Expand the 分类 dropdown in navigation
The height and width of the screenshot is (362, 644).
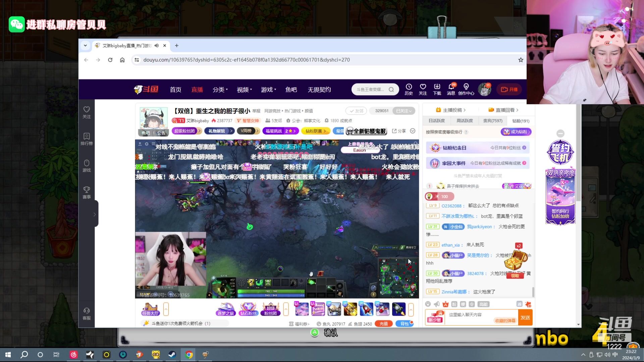[x=220, y=89]
